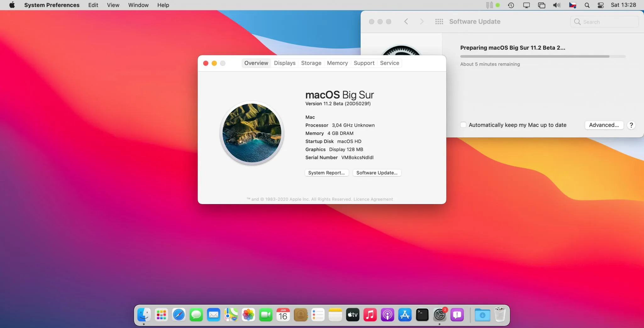Viewport: 644px width, 328px height.
Task: Open Trash in the Dock
Action: tap(500, 314)
